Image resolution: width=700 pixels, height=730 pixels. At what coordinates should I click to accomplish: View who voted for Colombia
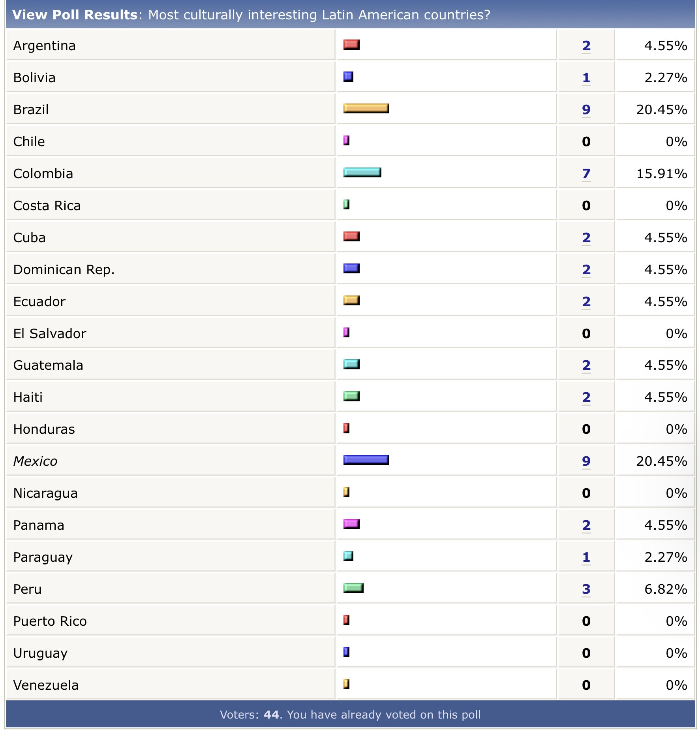tap(586, 174)
